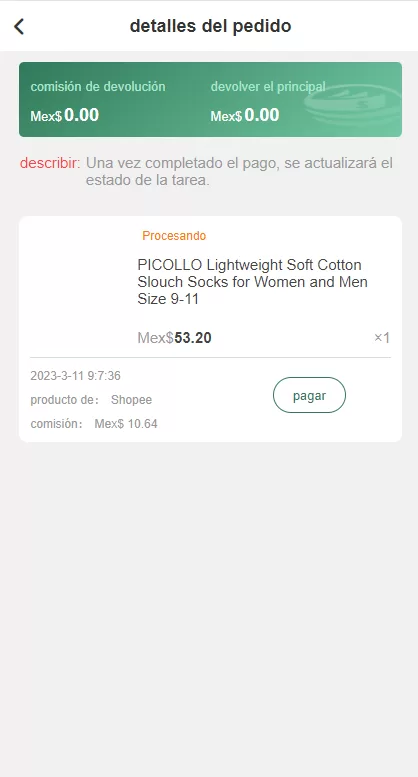Tap the comisión de devolución amount
The width and height of the screenshot is (418, 777).
point(65,115)
